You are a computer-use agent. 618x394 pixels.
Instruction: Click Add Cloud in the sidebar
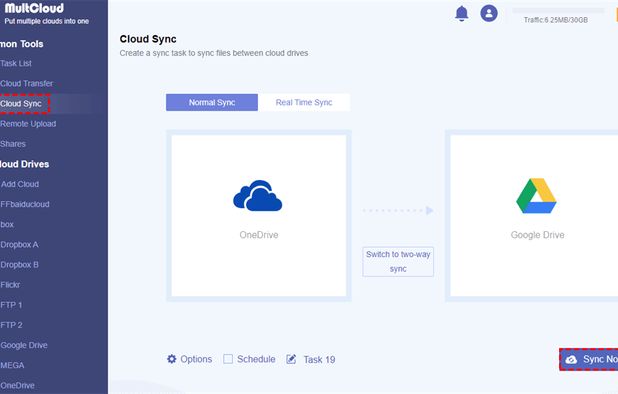pyautogui.click(x=20, y=184)
